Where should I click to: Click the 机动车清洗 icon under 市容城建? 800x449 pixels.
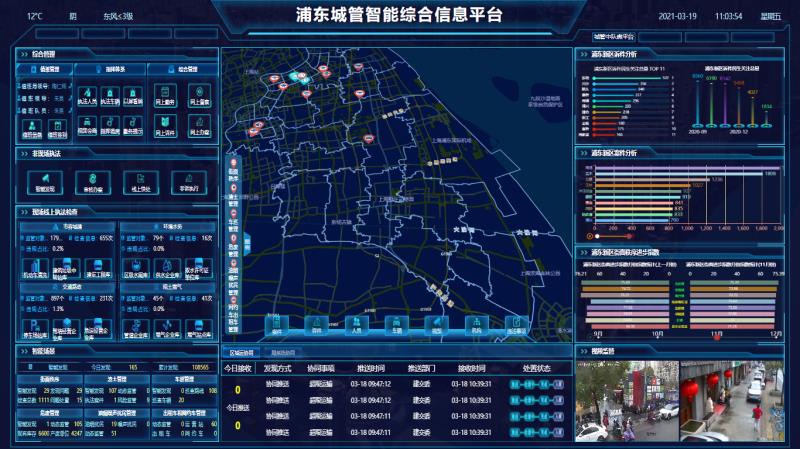click(35, 267)
